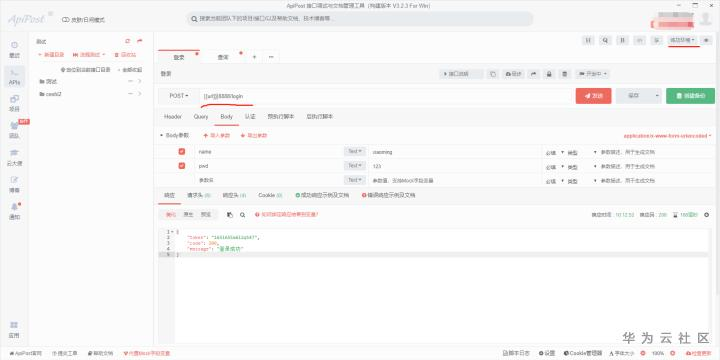The width and height of the screenshot is (720, 360).
Task: Switch to the Cookie response tab
Action: 270,195
